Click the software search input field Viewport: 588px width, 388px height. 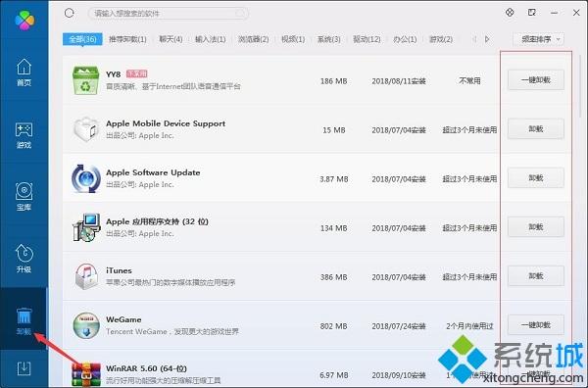point(168,14)
